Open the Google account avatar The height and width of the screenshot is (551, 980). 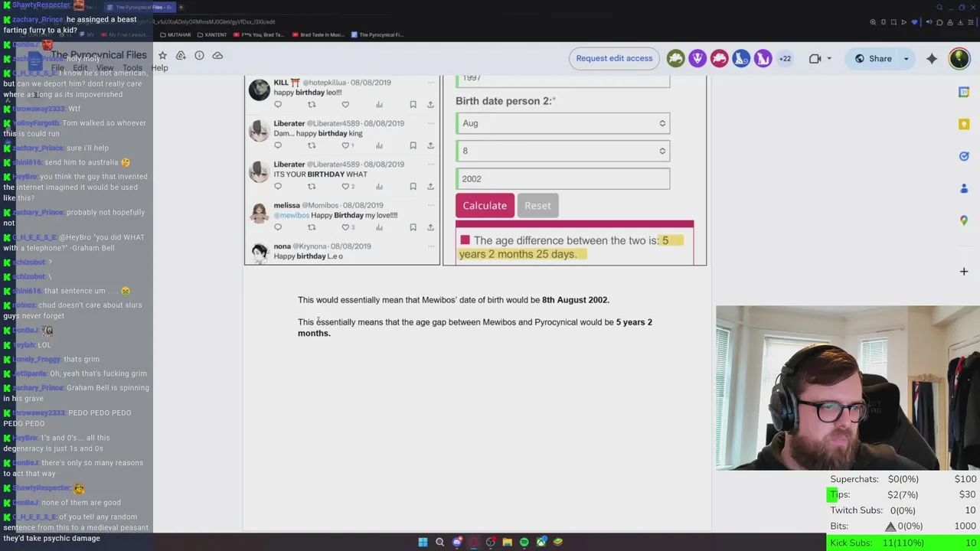coord(959,58)
